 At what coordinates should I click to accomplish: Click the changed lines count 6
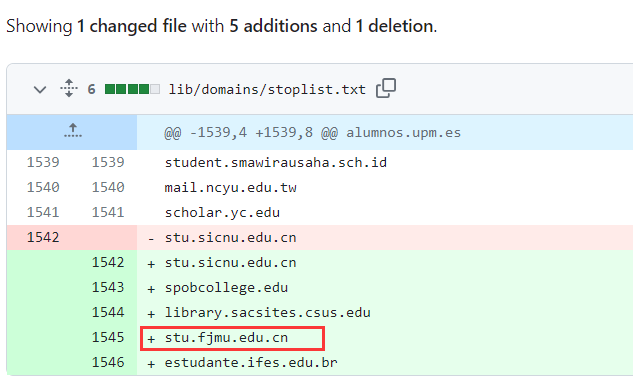[x=92, y=89]
